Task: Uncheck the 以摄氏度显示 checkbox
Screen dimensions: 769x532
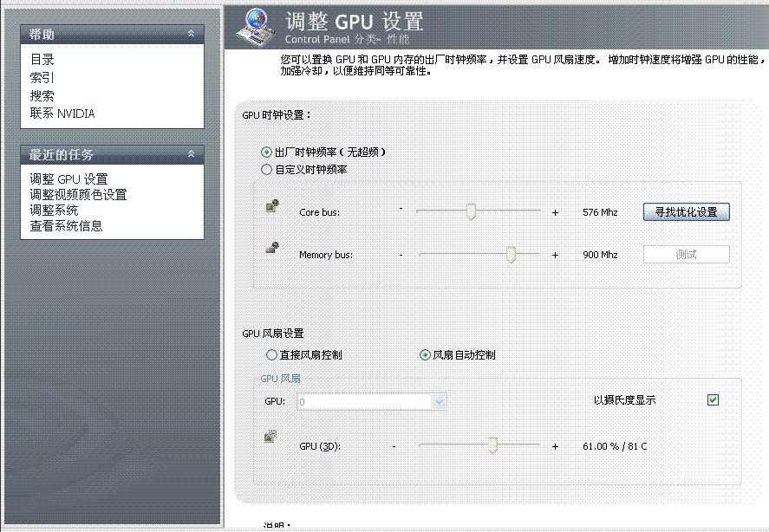Action: tap(714, 400)
